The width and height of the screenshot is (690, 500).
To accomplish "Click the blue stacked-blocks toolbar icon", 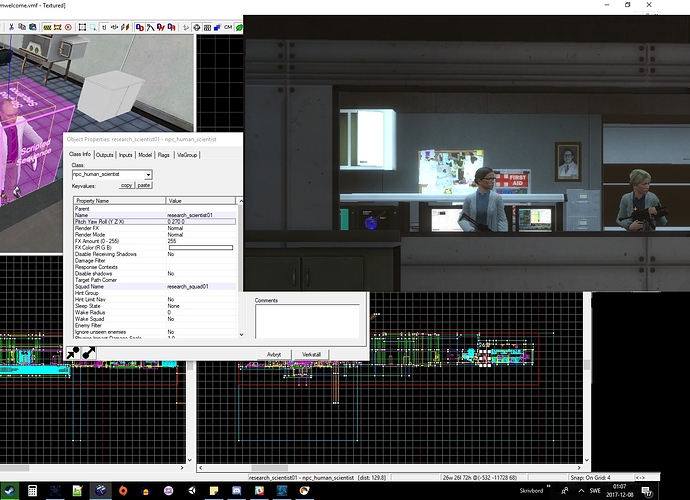I will [217, 27].
